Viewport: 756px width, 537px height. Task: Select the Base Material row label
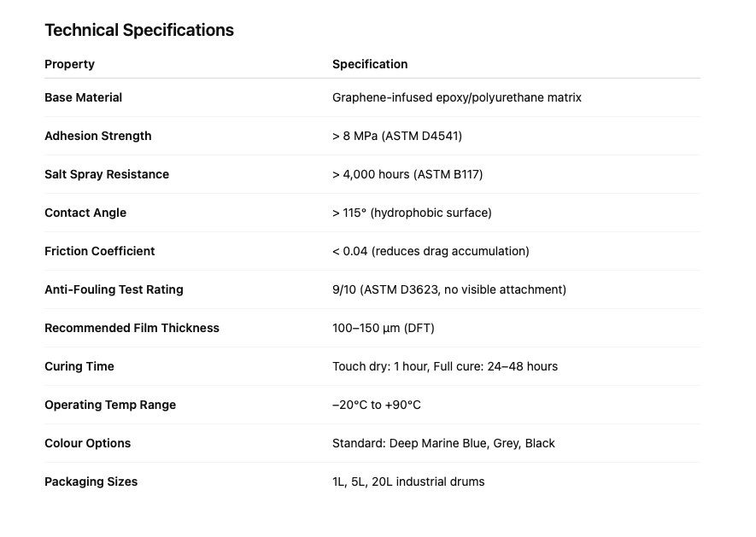pyautogui.click(x=83, y=97)
